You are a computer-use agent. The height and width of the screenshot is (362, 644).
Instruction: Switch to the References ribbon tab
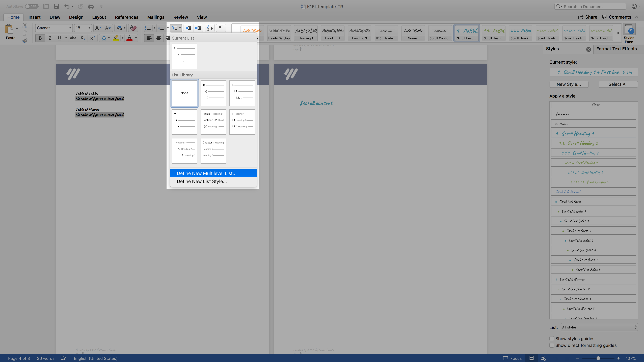pos(126,17)
